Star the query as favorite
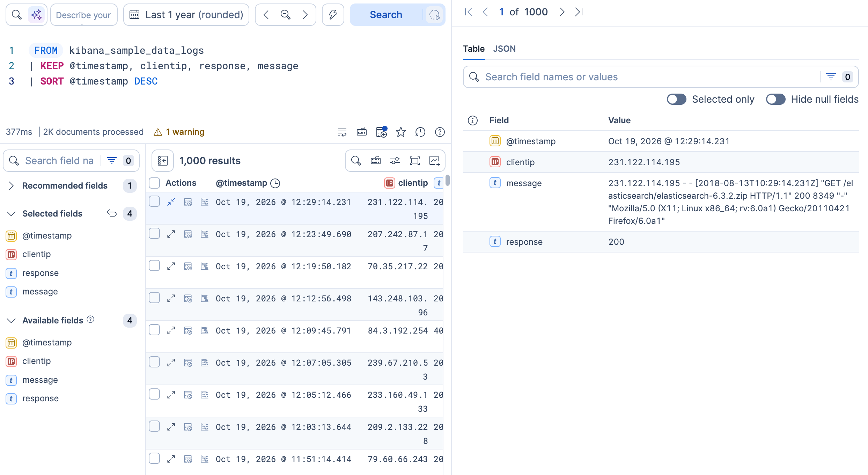The height and width of the screenshot is (475, 868). (401, 132)
